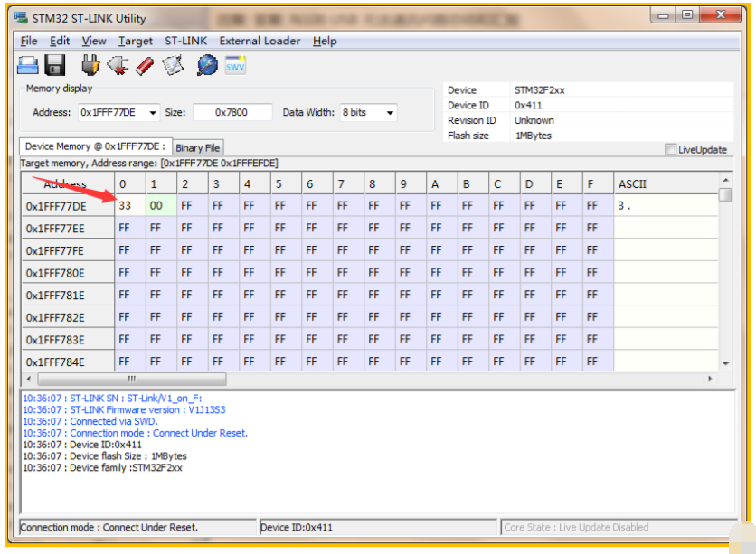Screen dimensions: 756x554
Task: Select the memory cell containing 33
Action: tap(129, 206)
